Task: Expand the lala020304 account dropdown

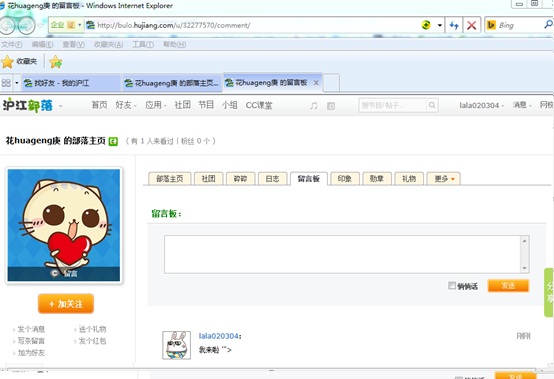Action: tap(482, 105)
